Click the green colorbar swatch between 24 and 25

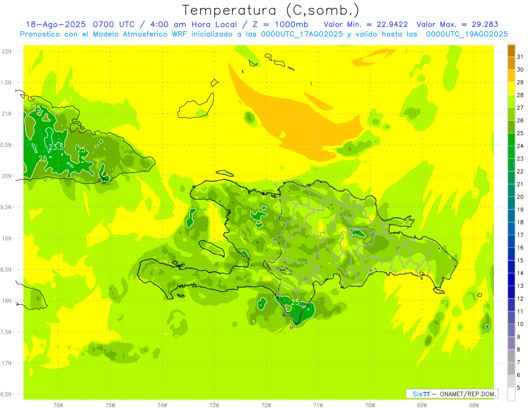pos(511,140)
